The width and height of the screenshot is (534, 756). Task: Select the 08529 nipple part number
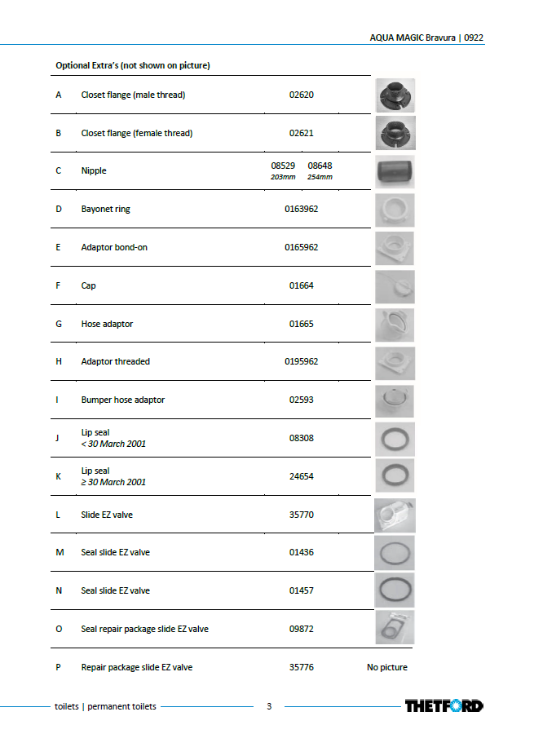click(x=283, y=166)
